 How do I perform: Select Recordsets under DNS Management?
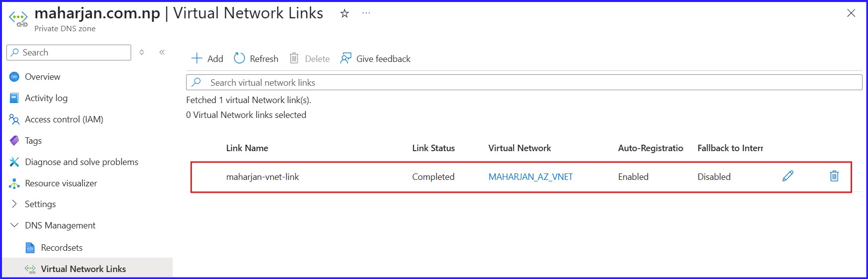click(62, 248)
